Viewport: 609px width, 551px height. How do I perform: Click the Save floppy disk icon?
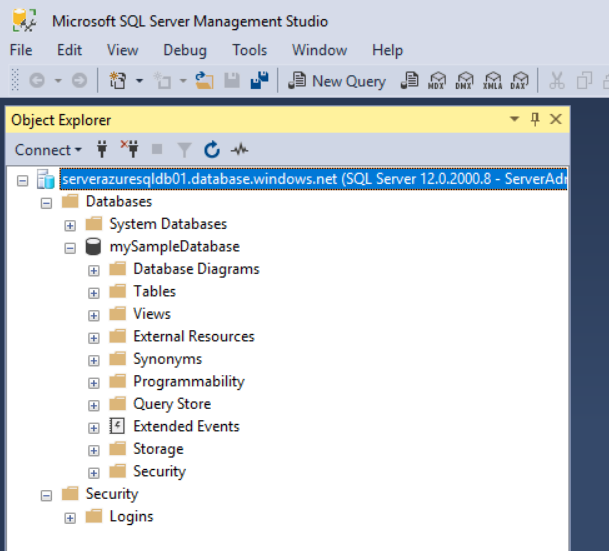click(232, 81)
